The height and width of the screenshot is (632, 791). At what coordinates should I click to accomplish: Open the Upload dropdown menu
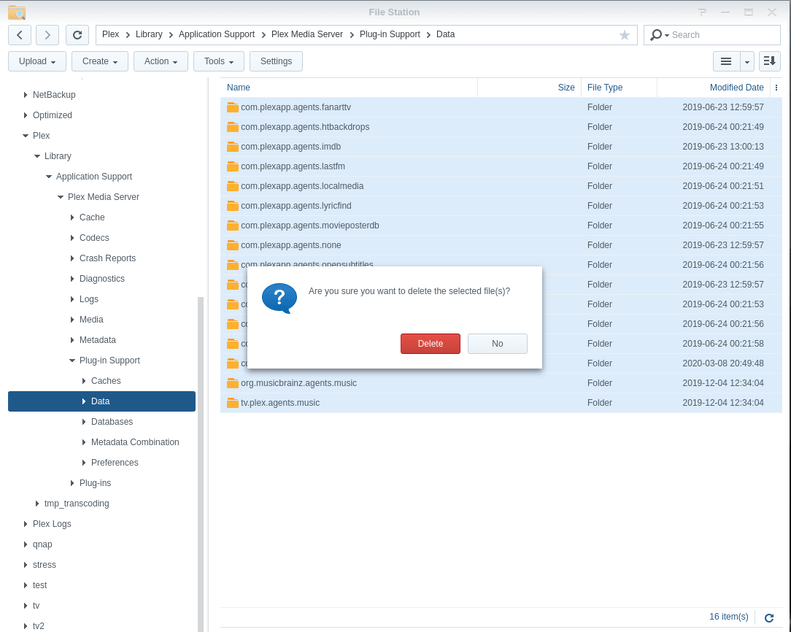click(x=37, y=61)
